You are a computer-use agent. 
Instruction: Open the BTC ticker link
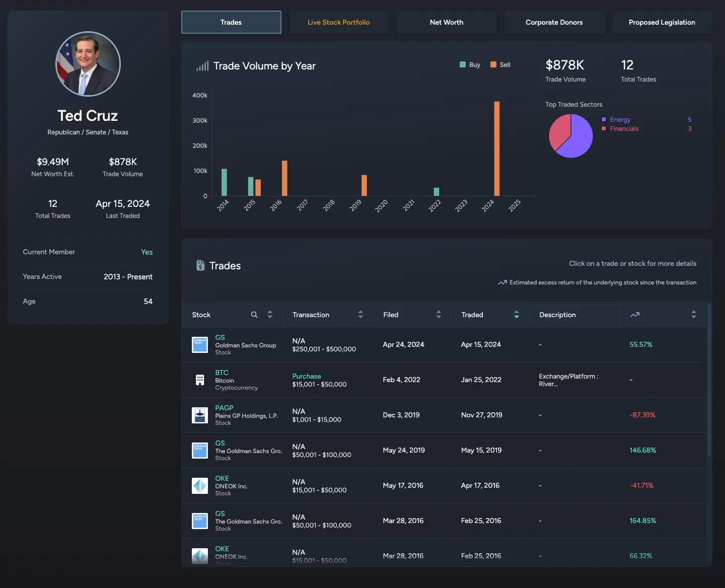tap(222, 373)
